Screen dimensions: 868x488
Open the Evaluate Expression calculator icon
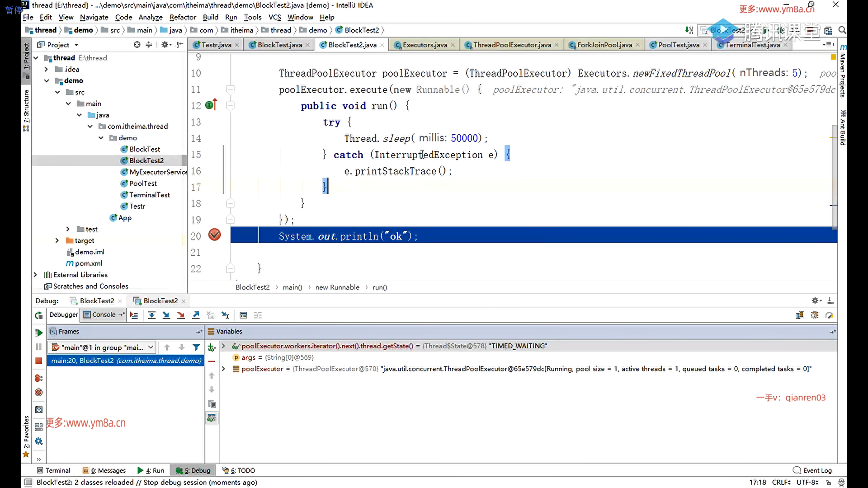pyautogui.click(x=243, y=315)
